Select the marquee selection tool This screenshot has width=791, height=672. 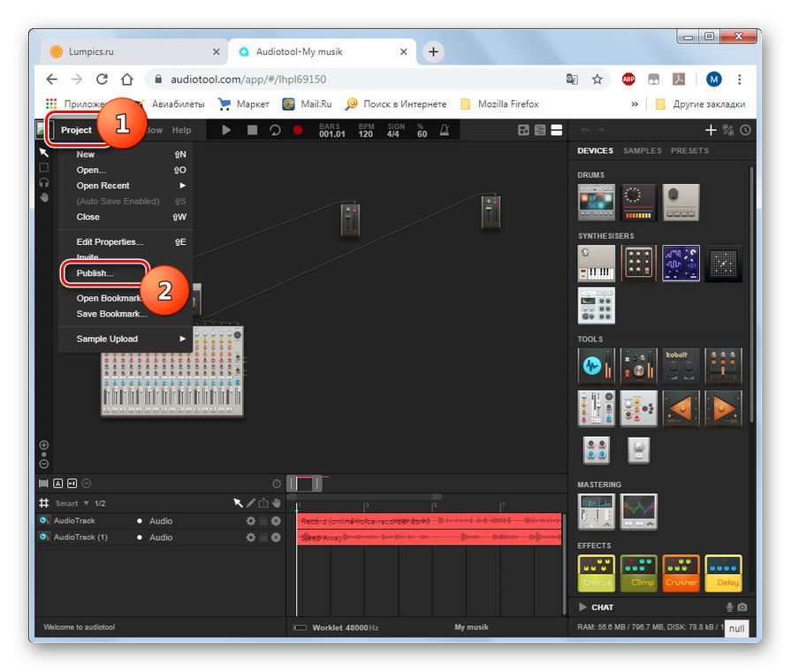point(44,168)
